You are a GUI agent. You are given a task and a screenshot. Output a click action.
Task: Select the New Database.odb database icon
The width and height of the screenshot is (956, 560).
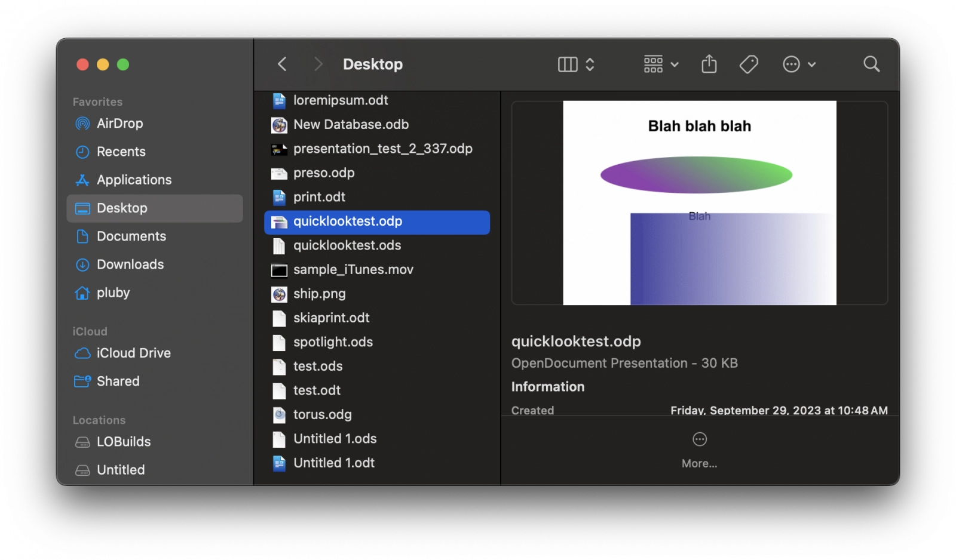coord(278,125)
